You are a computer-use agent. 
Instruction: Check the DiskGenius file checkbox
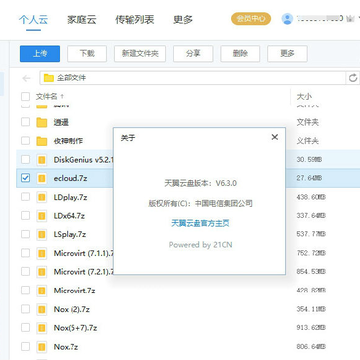pos(25,159)
